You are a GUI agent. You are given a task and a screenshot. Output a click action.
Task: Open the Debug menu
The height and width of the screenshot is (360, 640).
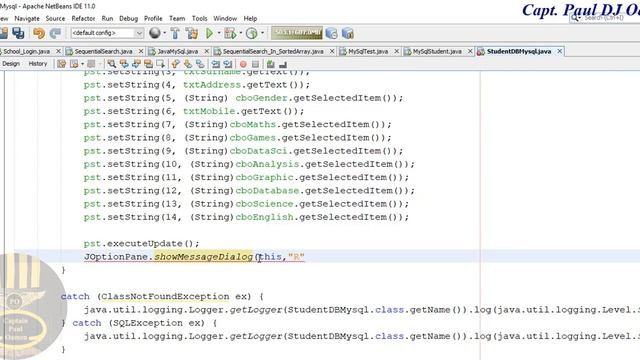coord(129,18)
